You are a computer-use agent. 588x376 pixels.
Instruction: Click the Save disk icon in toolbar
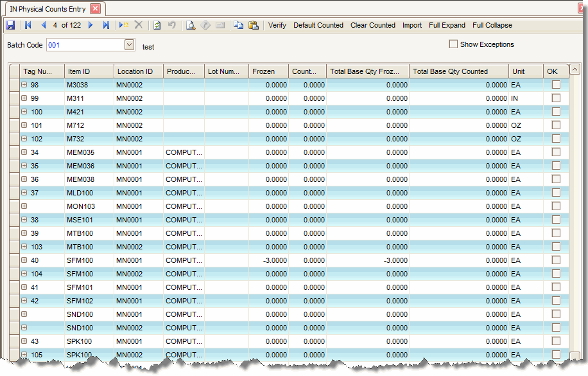(x=10, y=25)
